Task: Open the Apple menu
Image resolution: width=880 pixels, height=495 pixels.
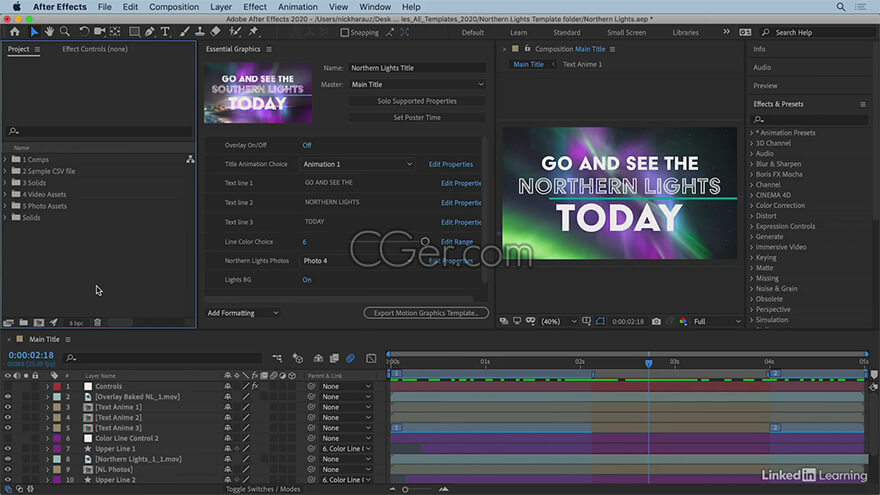Action: [x=17, y=7]
